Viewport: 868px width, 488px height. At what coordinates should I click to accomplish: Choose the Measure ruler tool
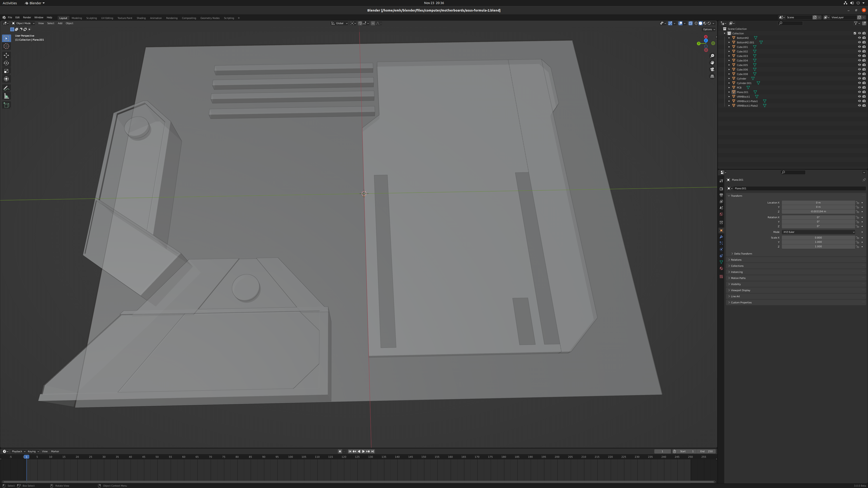6,96
